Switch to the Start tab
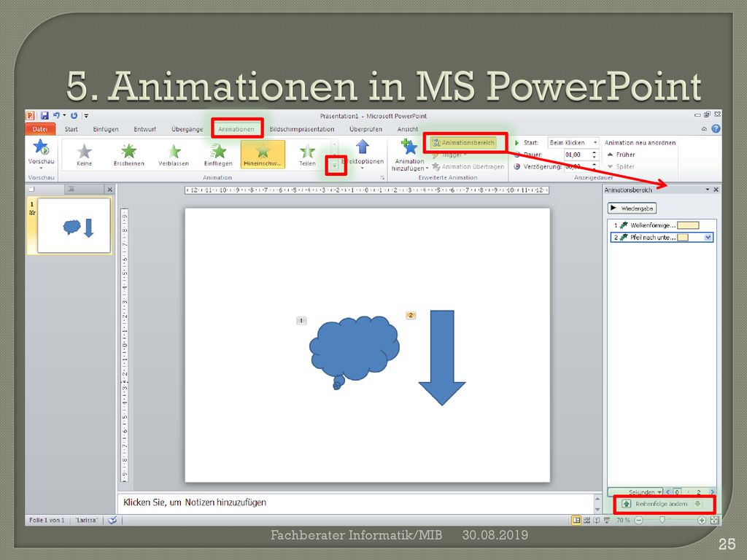 click(x=71, y=129)
